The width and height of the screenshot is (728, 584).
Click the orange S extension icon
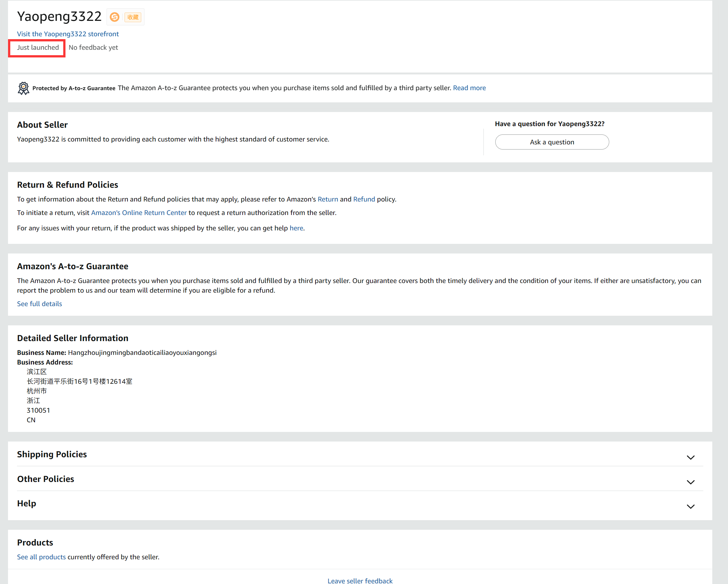[115, 17]
